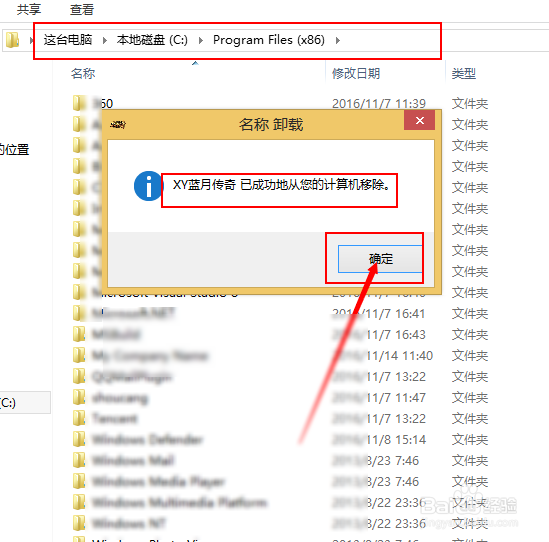Image resolution: width=549 pixels, height=542 pixels.
Task: Select the Tencent folder icon
Action: pyautogui.click(x=79, y=418)
